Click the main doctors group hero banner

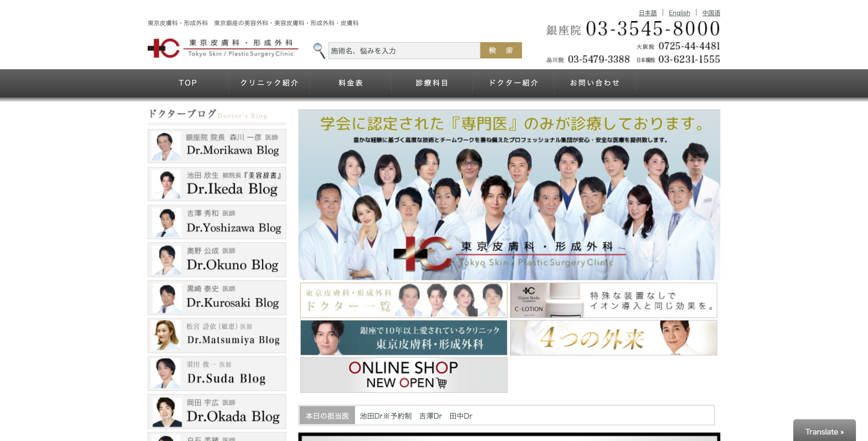coord(509,194)
